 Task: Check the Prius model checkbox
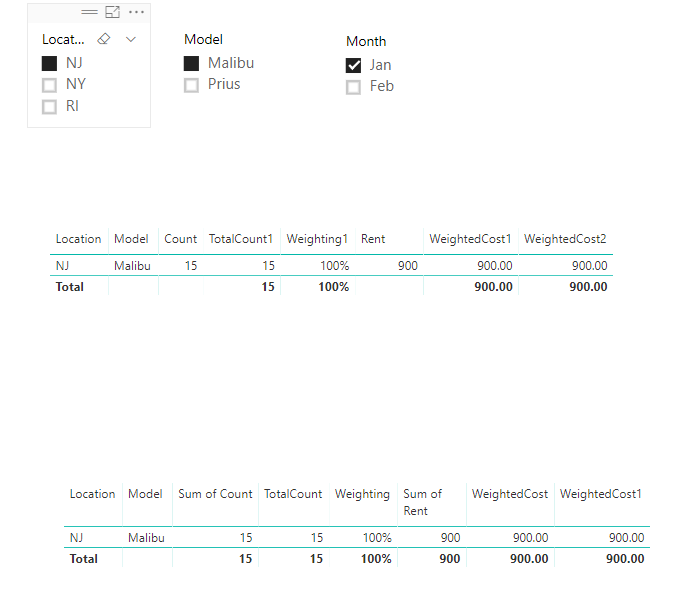click(x=191, y=85)
